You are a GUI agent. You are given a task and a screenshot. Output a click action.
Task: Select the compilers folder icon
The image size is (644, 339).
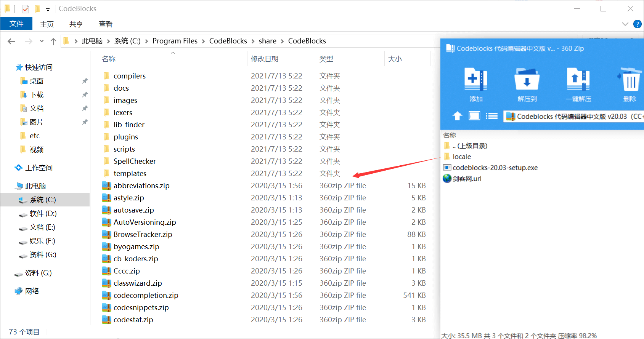coord(107,76)
